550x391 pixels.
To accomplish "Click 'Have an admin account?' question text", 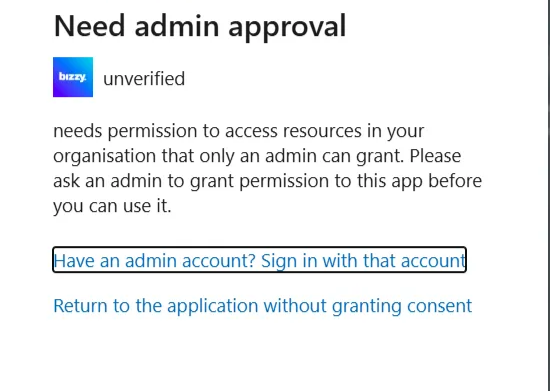I will pyautogui.click(x=154, y=261).
